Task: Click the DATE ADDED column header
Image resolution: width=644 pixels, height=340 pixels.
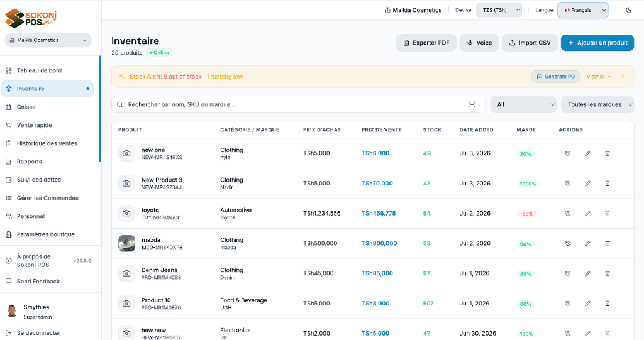Action: click(476, 129)
